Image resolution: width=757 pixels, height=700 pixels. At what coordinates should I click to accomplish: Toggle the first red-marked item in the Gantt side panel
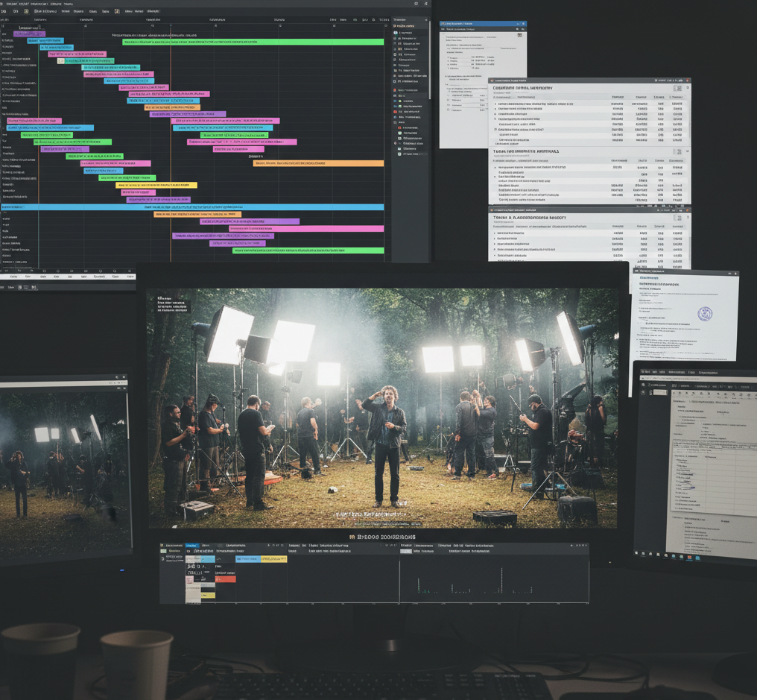pos(396,90)
